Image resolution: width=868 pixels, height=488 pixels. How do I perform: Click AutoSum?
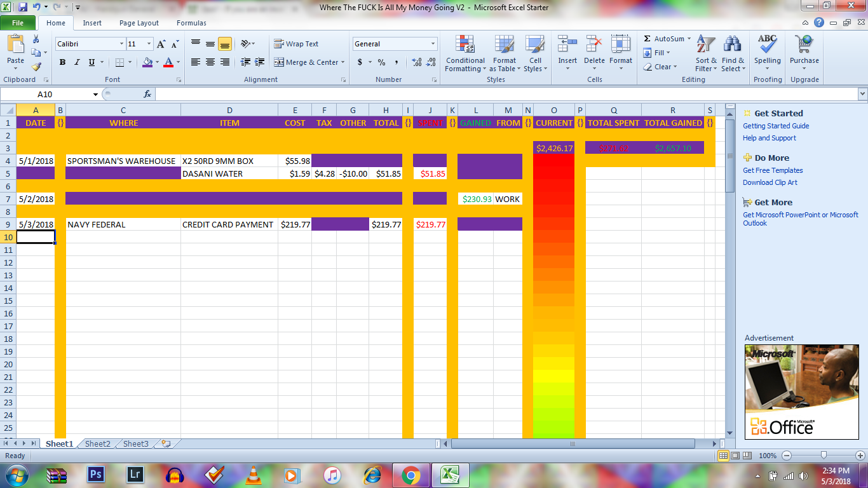click(663, 39)
